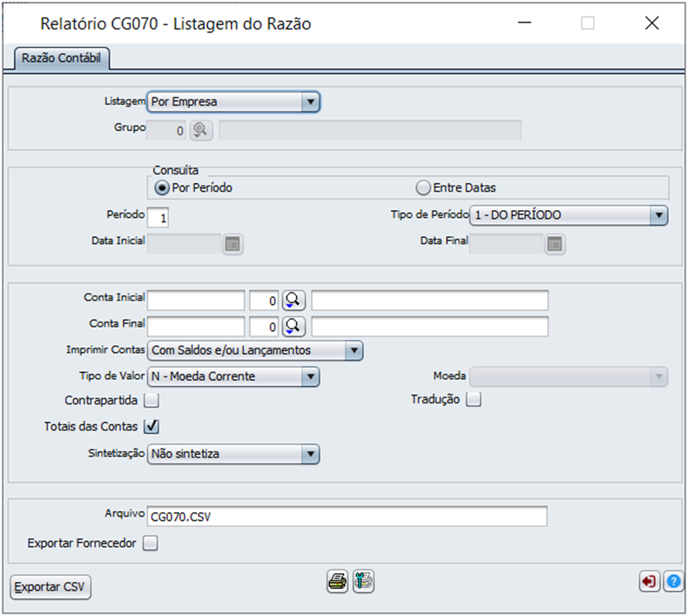Enable Exportar Fornecedor checkbox
The height and width of the screenshot is (616, 688).
coord(150,543)
